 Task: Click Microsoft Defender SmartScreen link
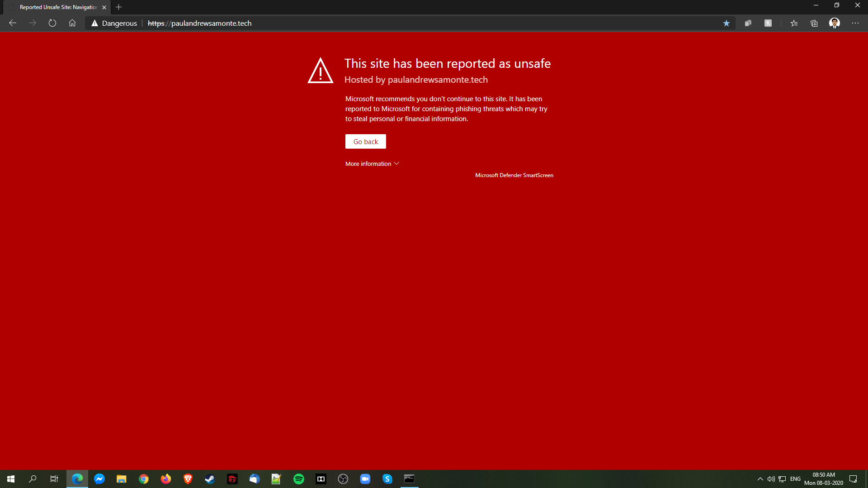514,175
